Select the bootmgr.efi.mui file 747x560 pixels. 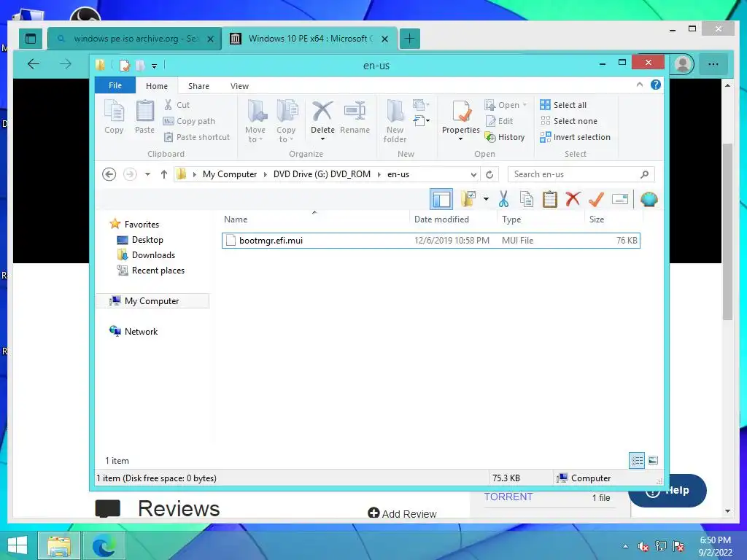(x=430, y=241)
